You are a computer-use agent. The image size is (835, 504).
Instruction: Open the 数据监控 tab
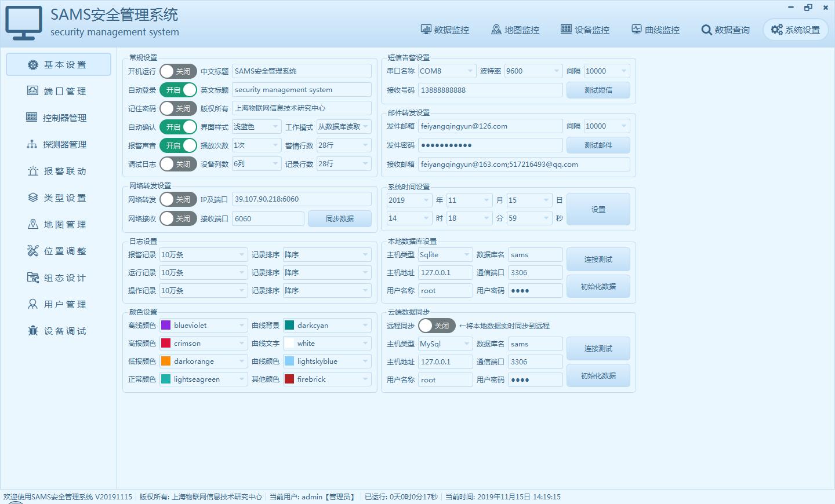tap(445, 30)
